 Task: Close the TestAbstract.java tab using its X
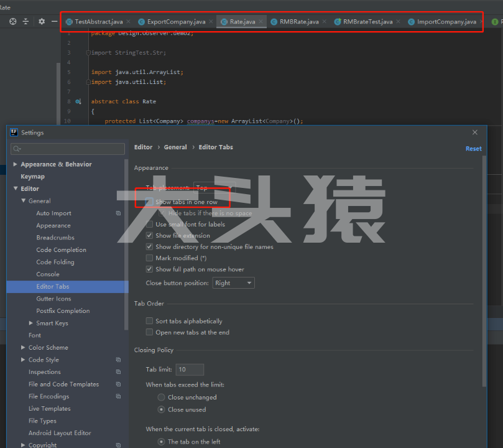point(129,22)
